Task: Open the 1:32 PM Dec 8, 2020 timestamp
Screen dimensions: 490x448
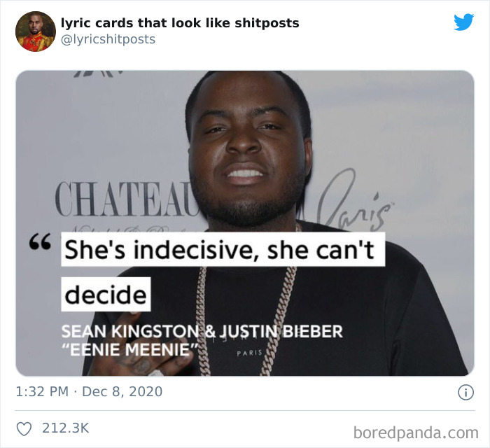Action: (89, 392)
